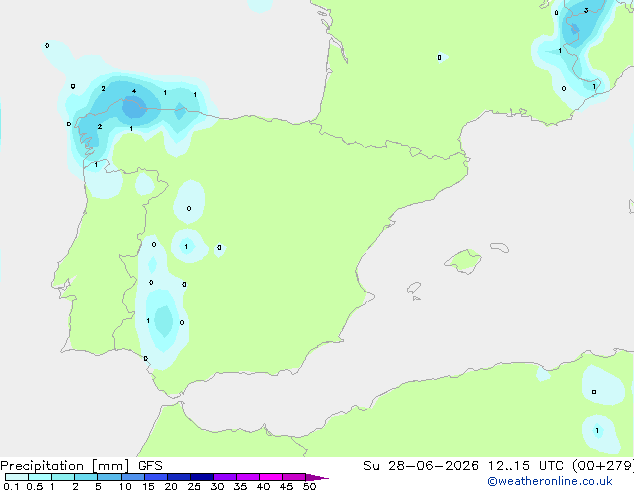
Task: Click the '20' legend scale label
Action: (171, 486)
